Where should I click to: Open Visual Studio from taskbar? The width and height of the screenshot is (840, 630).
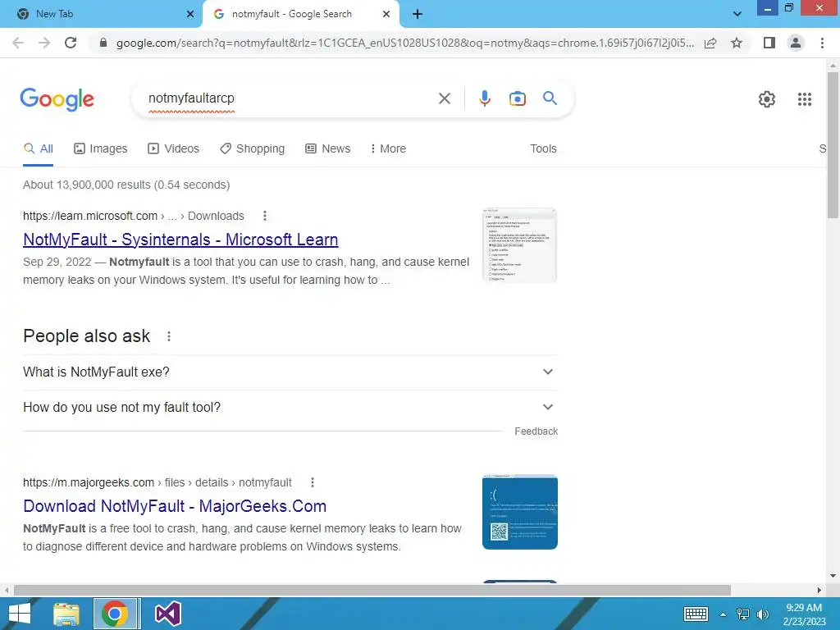167,614
